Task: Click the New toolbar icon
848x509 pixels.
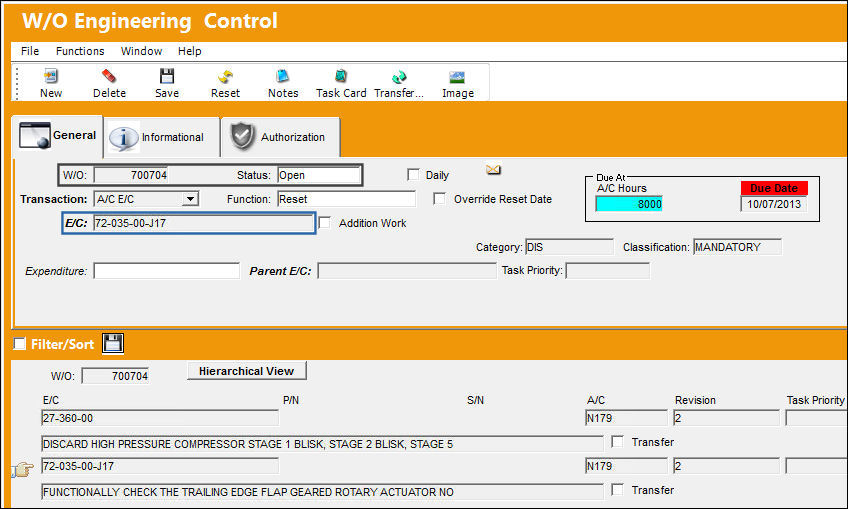Action: pos(51,76)
